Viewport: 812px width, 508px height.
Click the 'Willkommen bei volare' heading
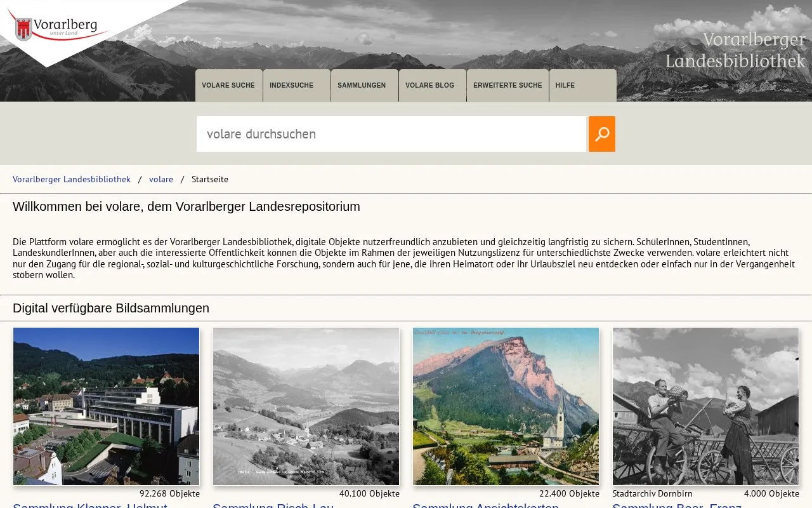click(x=187, y=206)
